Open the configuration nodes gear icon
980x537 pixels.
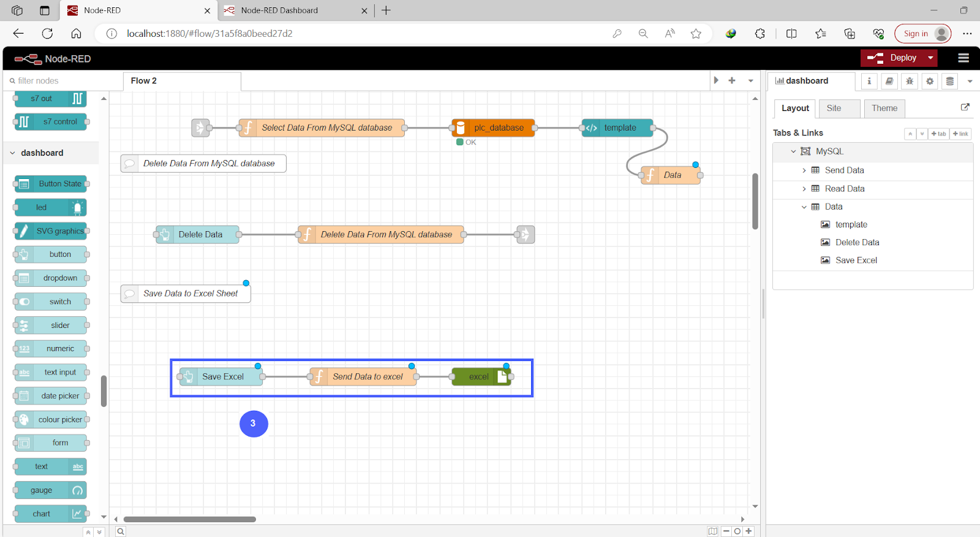(930, 81)
